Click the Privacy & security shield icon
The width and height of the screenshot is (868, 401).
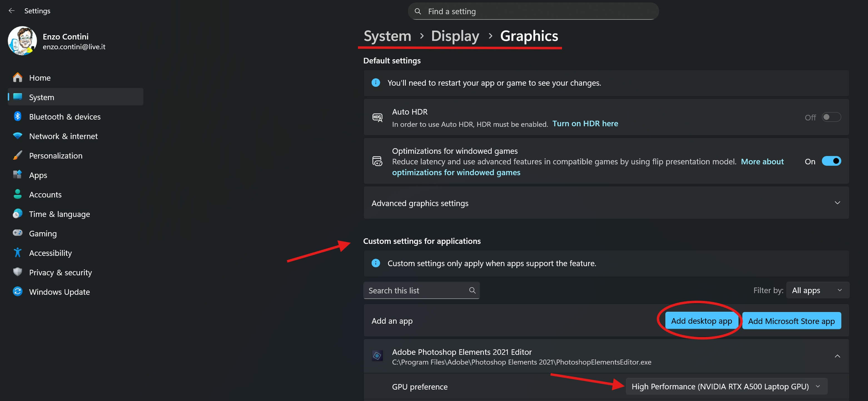point(18,272)
